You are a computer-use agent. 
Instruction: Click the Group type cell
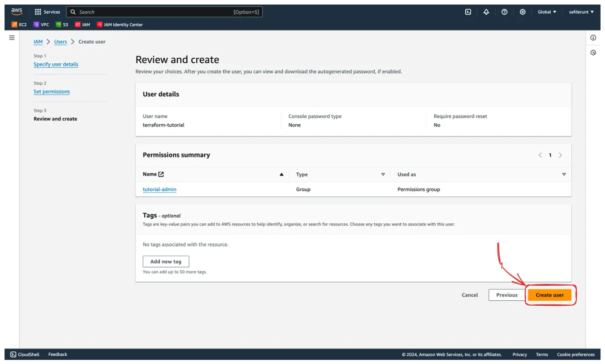pyautogui.click(x=303, y=189)
